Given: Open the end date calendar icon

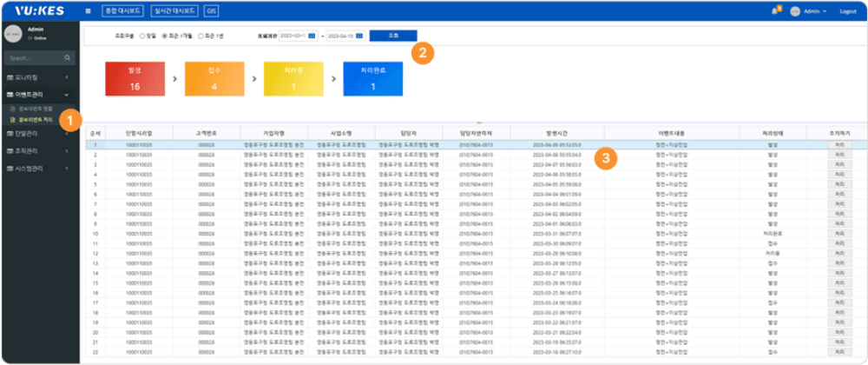Looking at the screenshot, I should point(360,36).
